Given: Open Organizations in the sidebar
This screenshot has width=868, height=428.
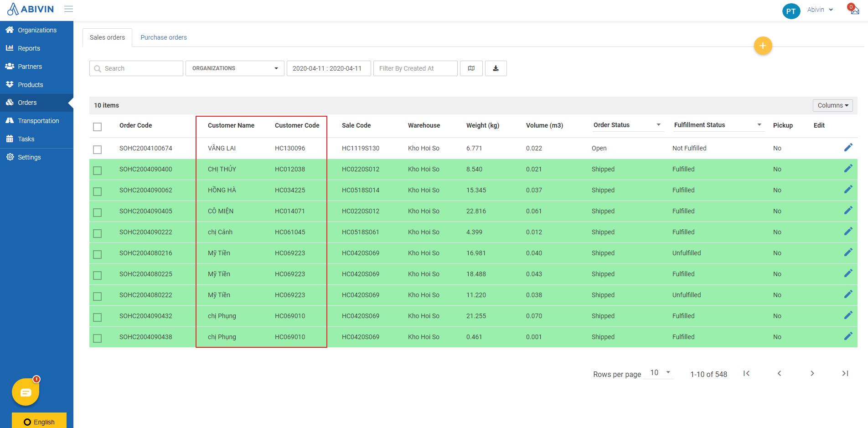Looking at the screenshot, I should [36, 30].
